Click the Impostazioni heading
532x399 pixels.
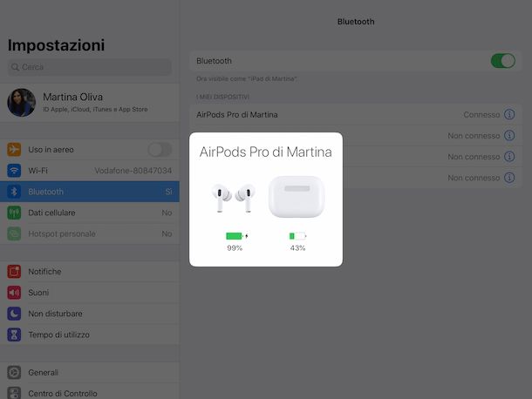point(57,45)
